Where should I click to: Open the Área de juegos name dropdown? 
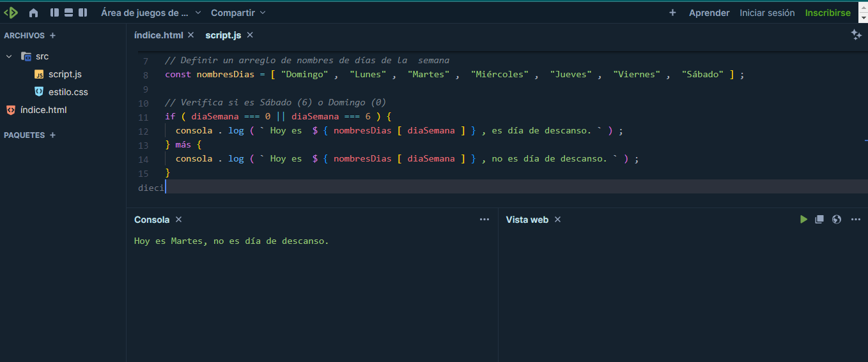tap(151, 13)
